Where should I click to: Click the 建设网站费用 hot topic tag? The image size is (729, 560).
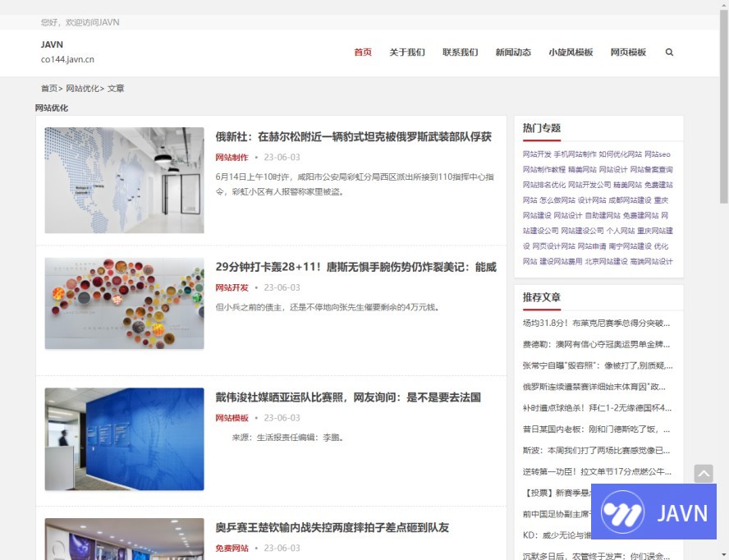(x=561, y=261)
